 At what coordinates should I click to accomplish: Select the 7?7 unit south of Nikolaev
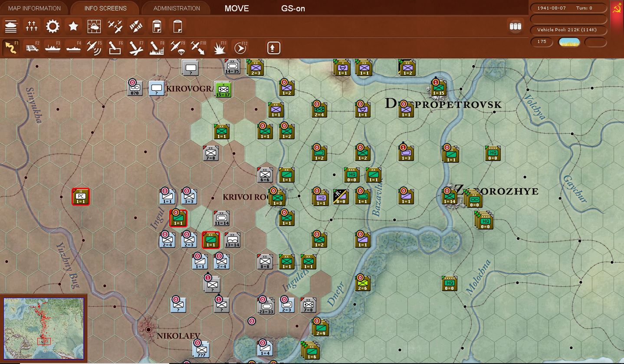point(201,349)
